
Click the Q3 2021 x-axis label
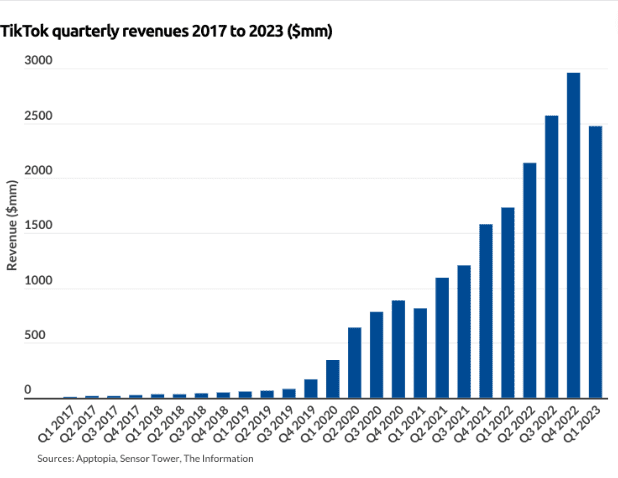[x=450, y=424]
